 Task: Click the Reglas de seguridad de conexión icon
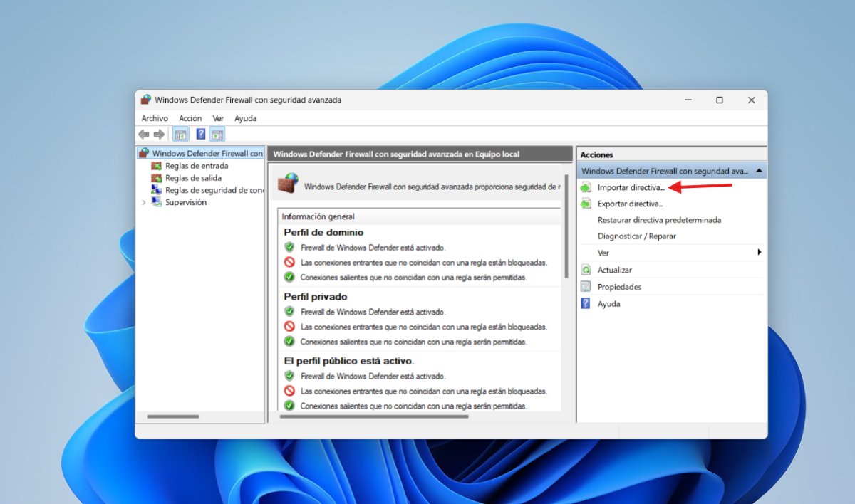click(x=157, y=190)
